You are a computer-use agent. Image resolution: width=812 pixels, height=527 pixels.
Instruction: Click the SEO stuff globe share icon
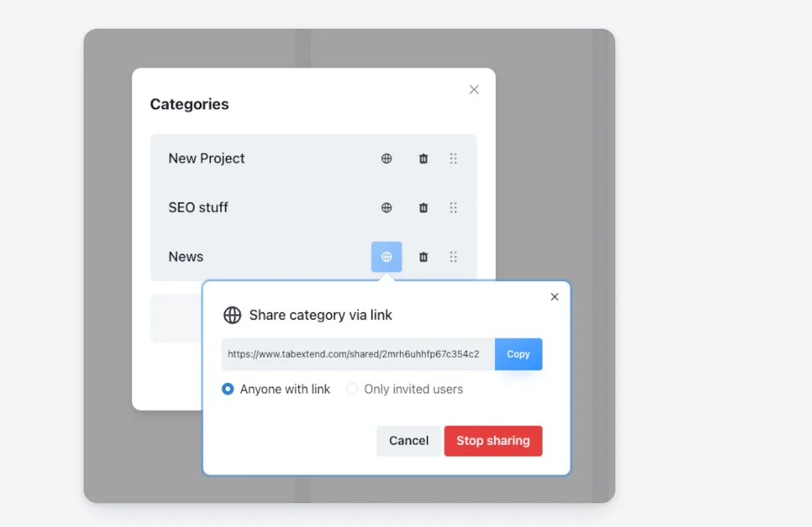pos(387,208)
